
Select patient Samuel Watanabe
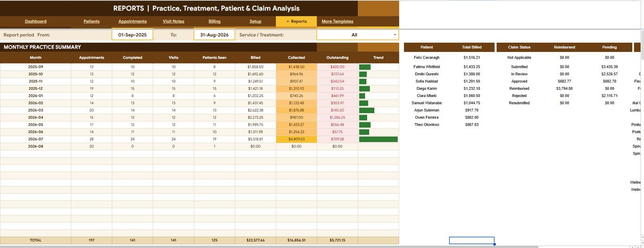427,103
